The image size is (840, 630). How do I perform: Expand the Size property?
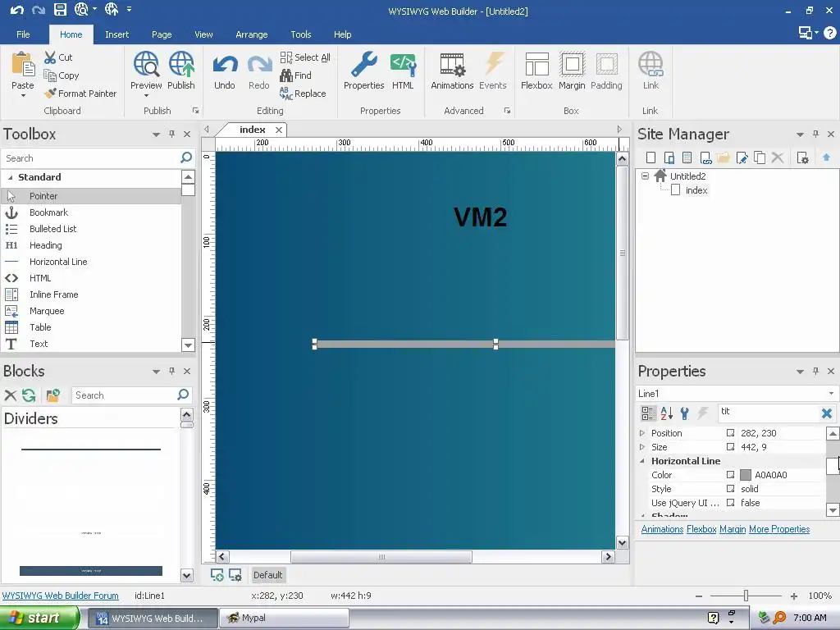[x=642, y=447]
